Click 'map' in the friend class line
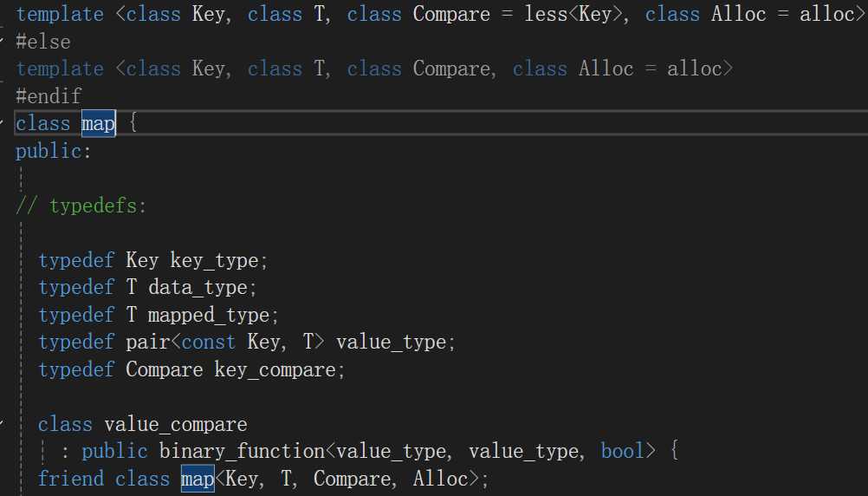Viewport: 868px width, 496px height. point(198,479)
